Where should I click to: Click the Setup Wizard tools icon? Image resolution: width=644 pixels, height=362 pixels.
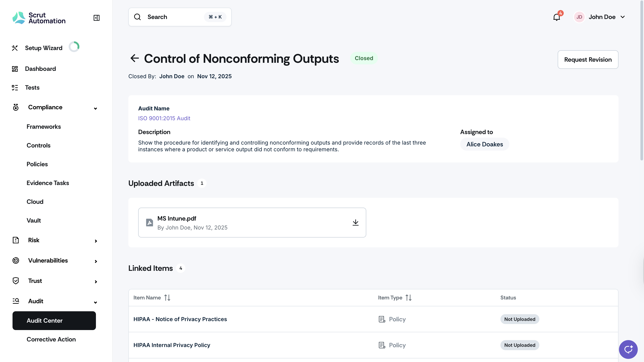tap(15, 48)
